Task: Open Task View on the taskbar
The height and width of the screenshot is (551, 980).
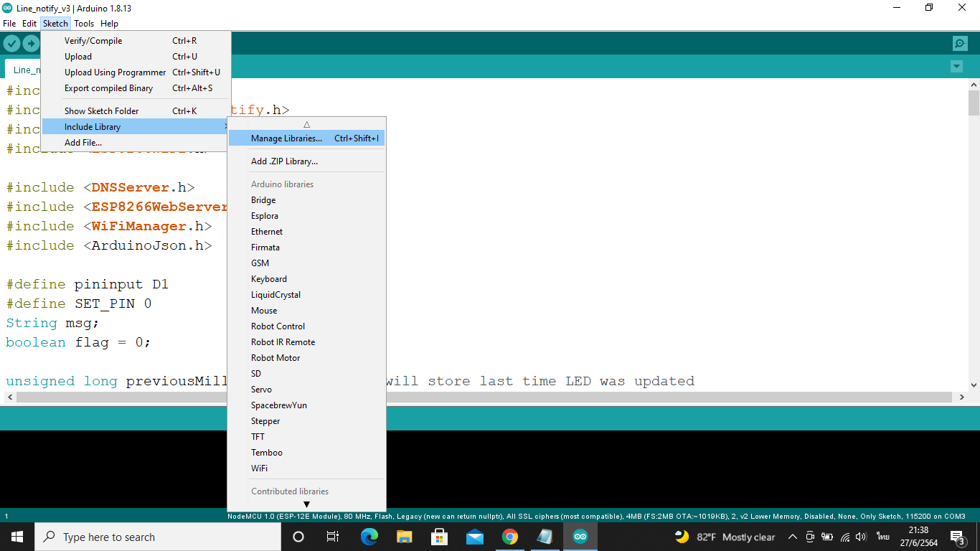Action: [x=333, y=537]
